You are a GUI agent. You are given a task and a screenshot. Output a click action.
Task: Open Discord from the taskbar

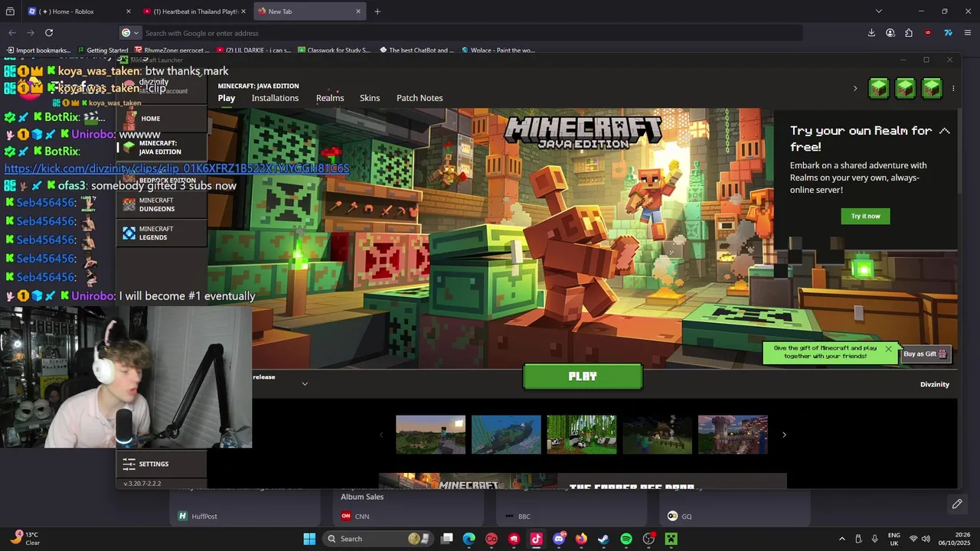pyautogui.click(x=559, y=539)
